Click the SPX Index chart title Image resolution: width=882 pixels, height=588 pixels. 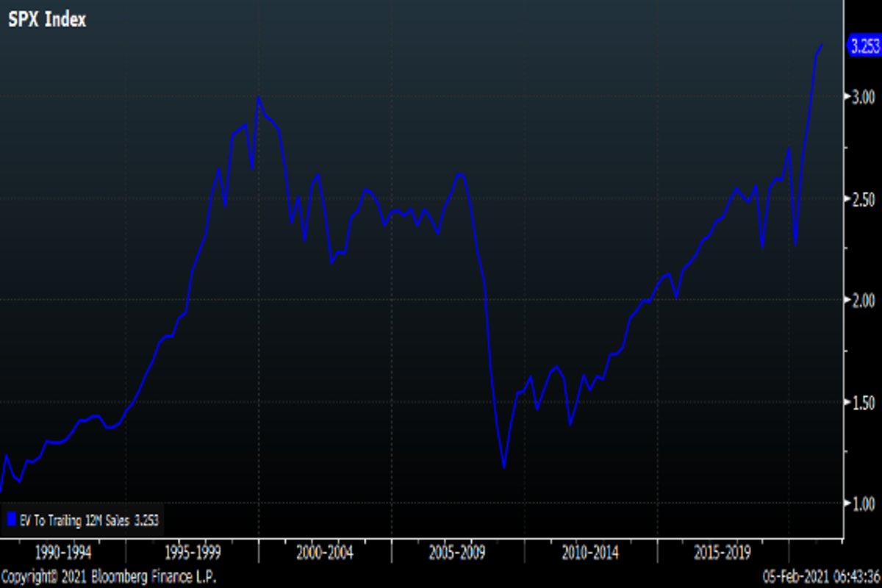(x=47, y=20)
